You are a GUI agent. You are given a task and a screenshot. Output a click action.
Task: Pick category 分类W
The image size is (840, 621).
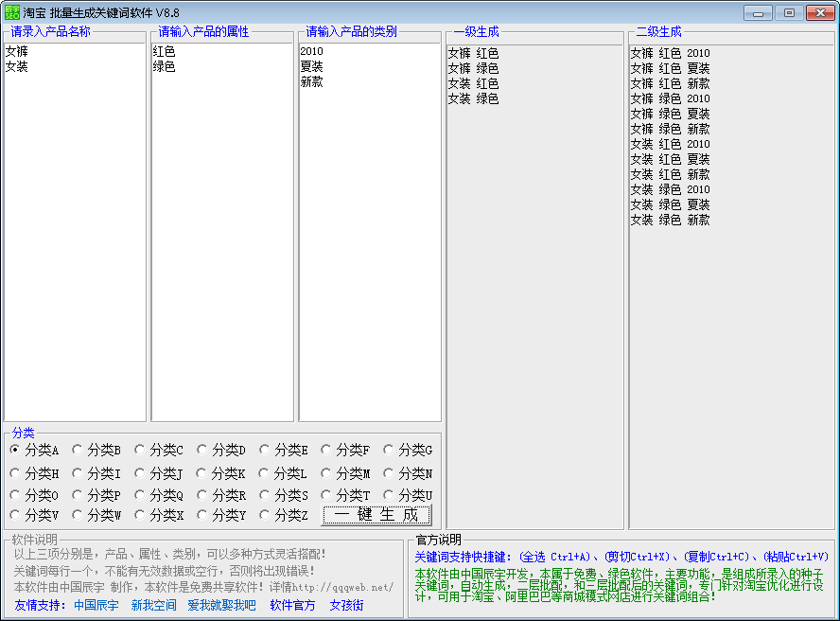96,515
